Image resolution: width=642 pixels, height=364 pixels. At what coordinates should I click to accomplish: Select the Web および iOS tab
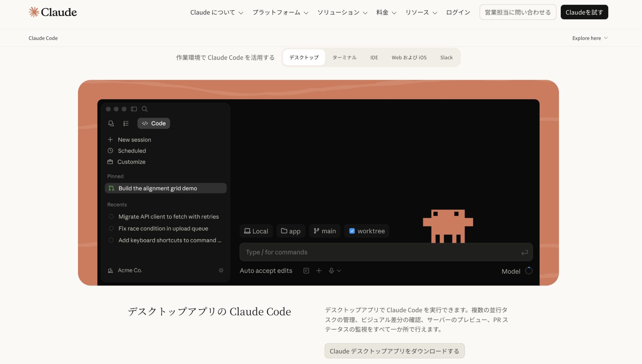coord(409,57)
